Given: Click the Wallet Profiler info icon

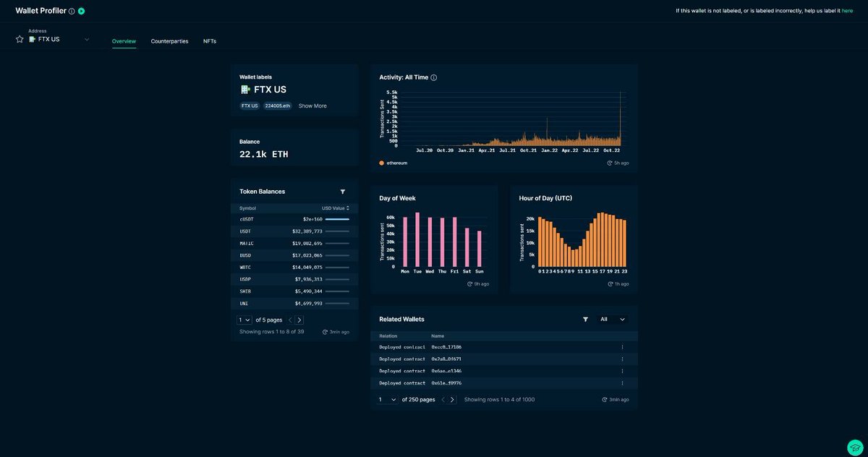Looking at the screenshot, I should tap(72, 11).
